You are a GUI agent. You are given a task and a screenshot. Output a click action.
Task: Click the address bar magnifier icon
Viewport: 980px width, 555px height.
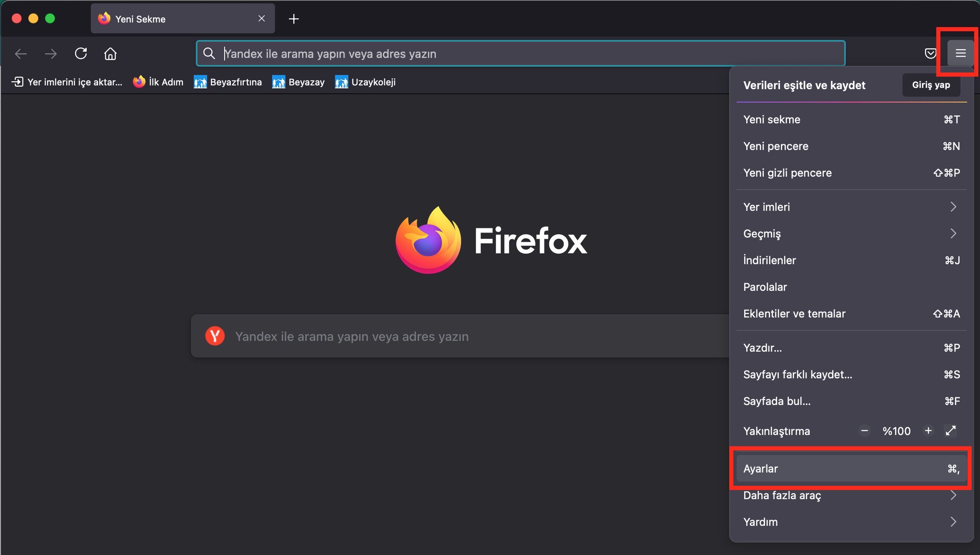(209, 53)
